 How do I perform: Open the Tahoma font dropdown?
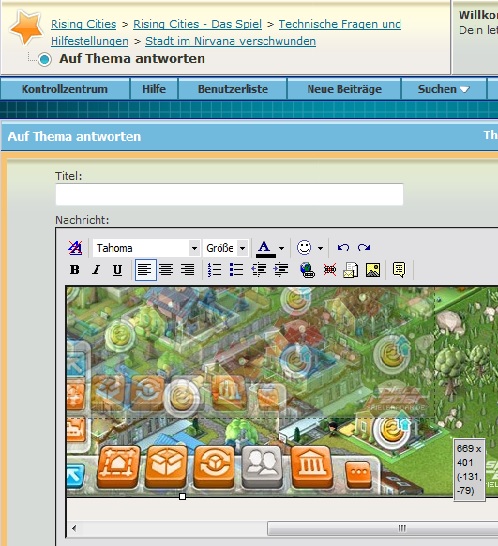click(194, 248)
